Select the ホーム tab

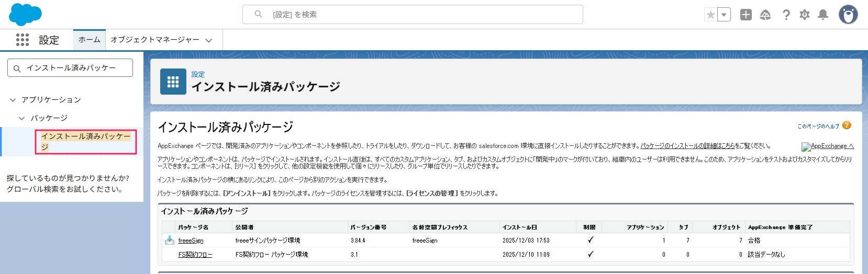point(90,40)
